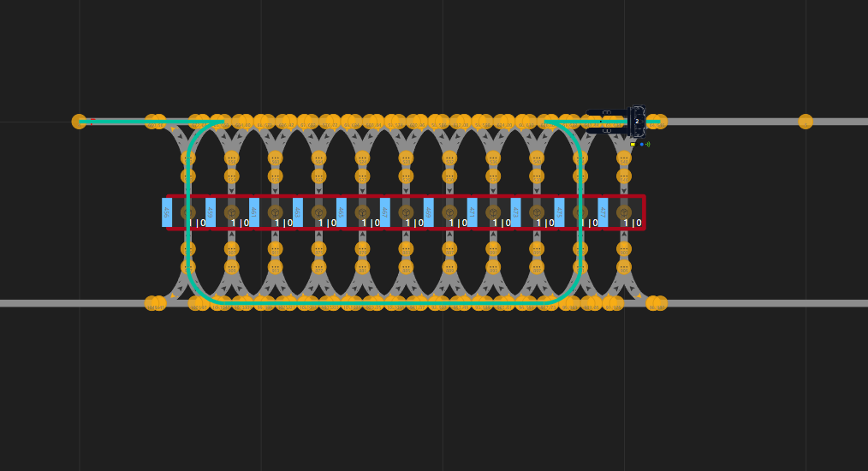Viewport: 868px width, 471px height.
Task: Click the box icon right of station 465
Action: (x=363, y=212)
